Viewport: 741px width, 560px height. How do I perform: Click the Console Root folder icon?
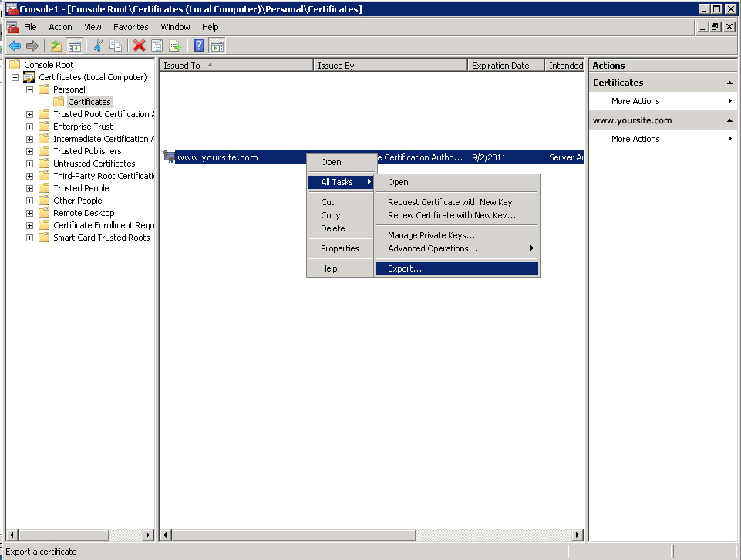click(x=15, y=64)
